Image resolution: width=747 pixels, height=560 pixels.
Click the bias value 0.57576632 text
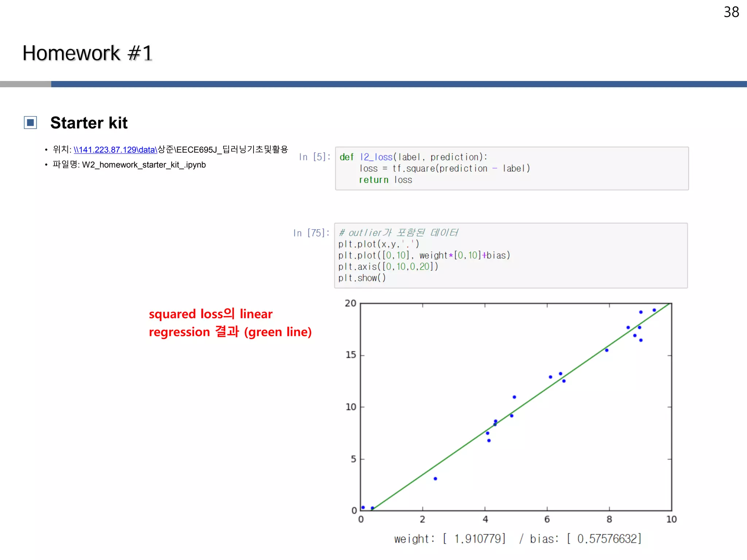point(607,538)
